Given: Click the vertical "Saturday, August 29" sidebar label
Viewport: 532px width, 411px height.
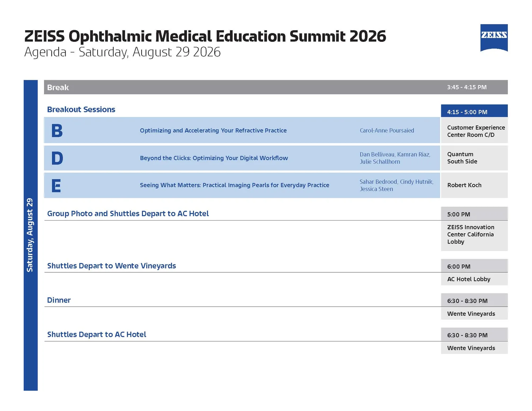Looking at the screenshot, I should [x=30, y=235].
